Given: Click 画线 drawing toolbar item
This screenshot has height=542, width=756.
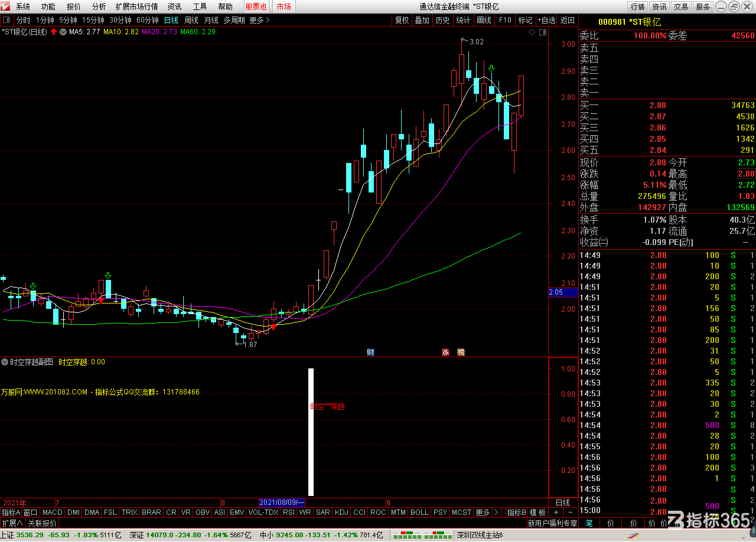Looking at the screenshot, I should click(484, 20).
